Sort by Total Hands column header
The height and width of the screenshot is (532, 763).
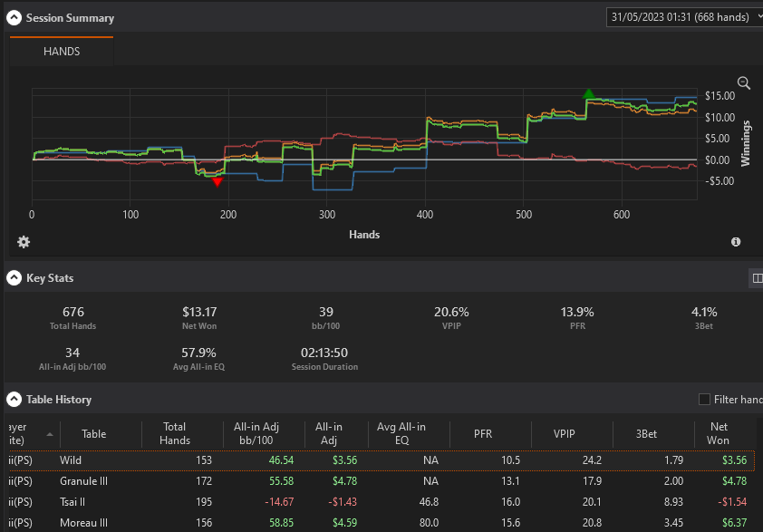pyautogui.click(x=175, y=433)
